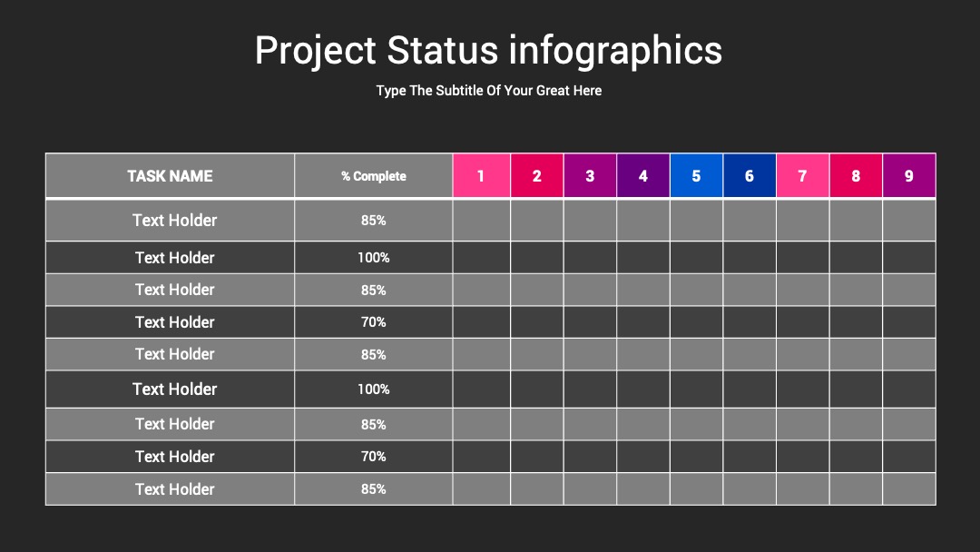Pick the purple column header numbered 4

(x=643, y=175)
